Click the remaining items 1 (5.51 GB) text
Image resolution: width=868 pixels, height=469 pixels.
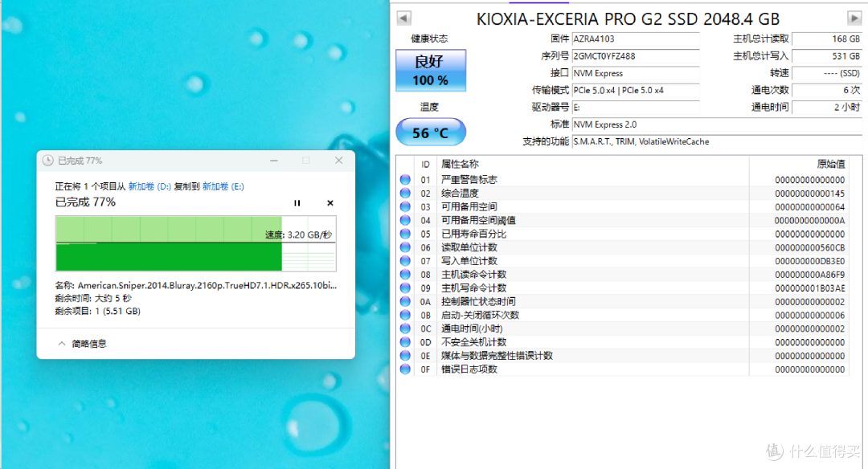(x=97, y=311)
